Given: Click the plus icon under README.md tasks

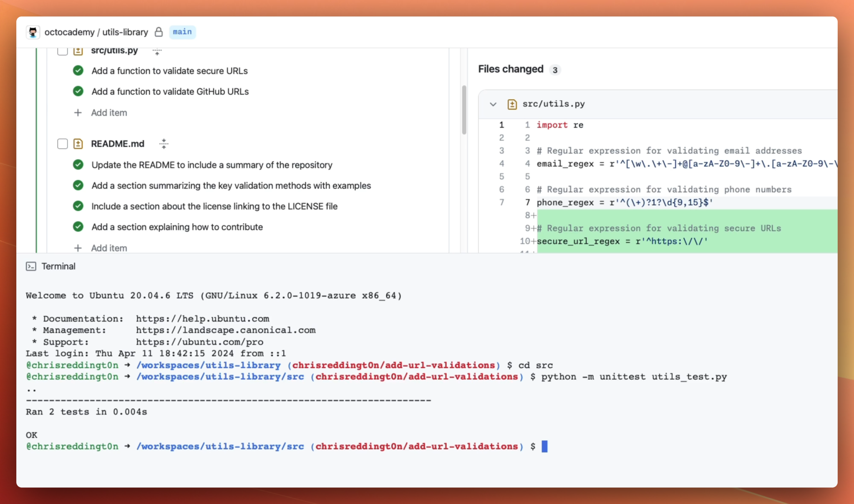Looking at the screenshot, I should [x=78, y=248].
